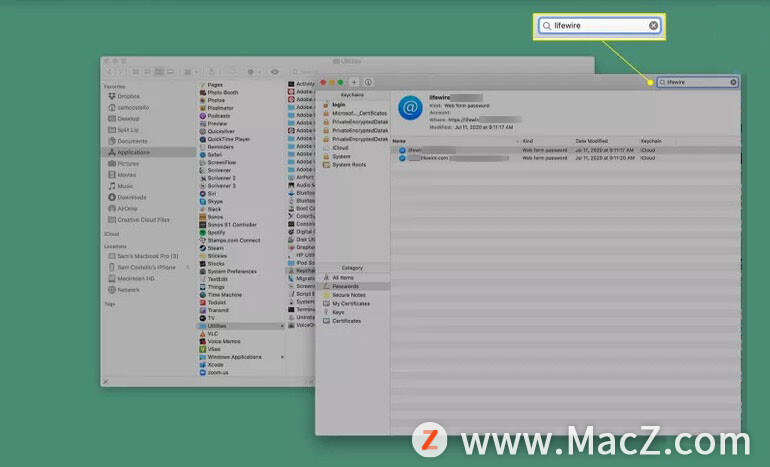This screenshot has height=467, width=770.
Task: Select the lifewire.com password entry
Action: click(x=566, y=158)
